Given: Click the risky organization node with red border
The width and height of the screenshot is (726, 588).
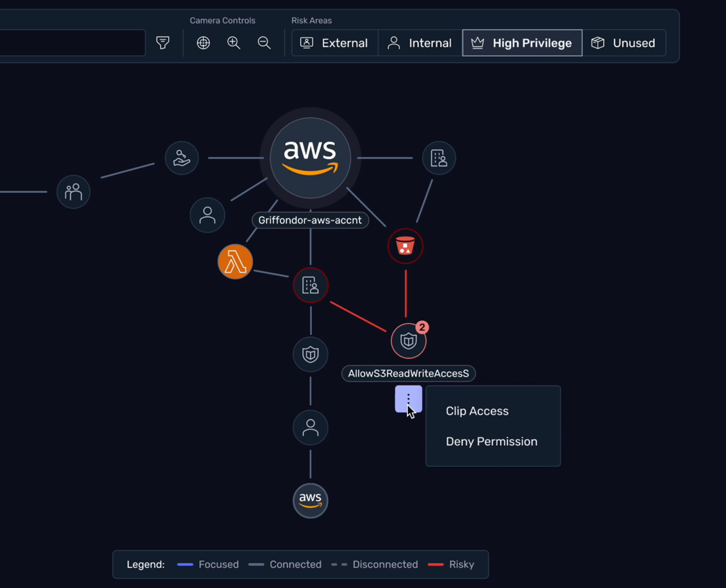Looking at the screenshot, I should pos(310,285).
